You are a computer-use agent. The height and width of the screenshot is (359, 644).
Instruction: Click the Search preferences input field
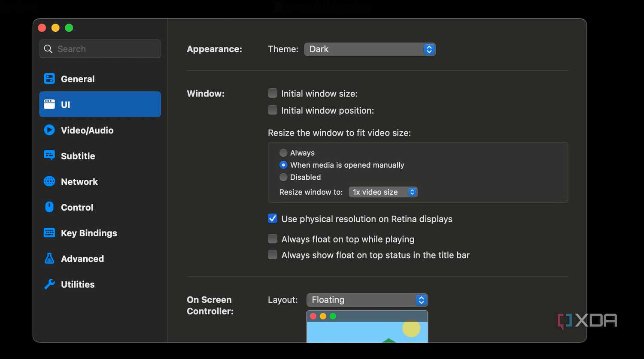pos(100,49)
